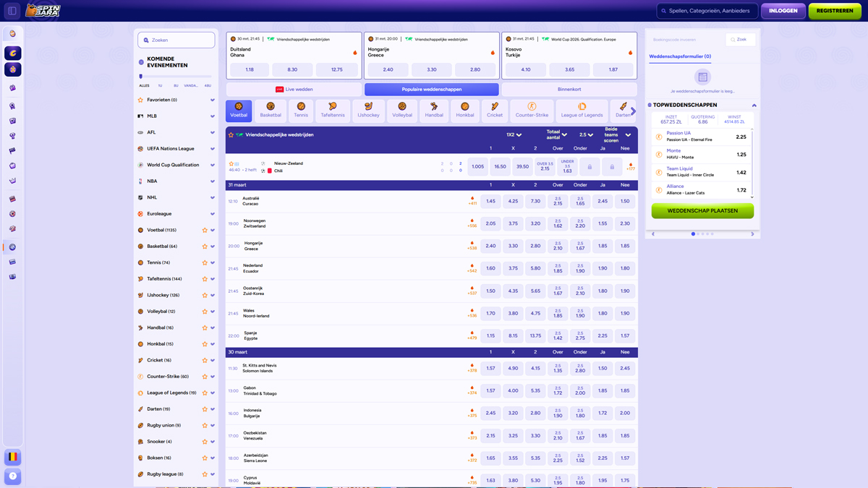The height and width of the screenshot is (488, 868).
Task: Set upcoming events slider to 1U
Action: tap(160, 85)
